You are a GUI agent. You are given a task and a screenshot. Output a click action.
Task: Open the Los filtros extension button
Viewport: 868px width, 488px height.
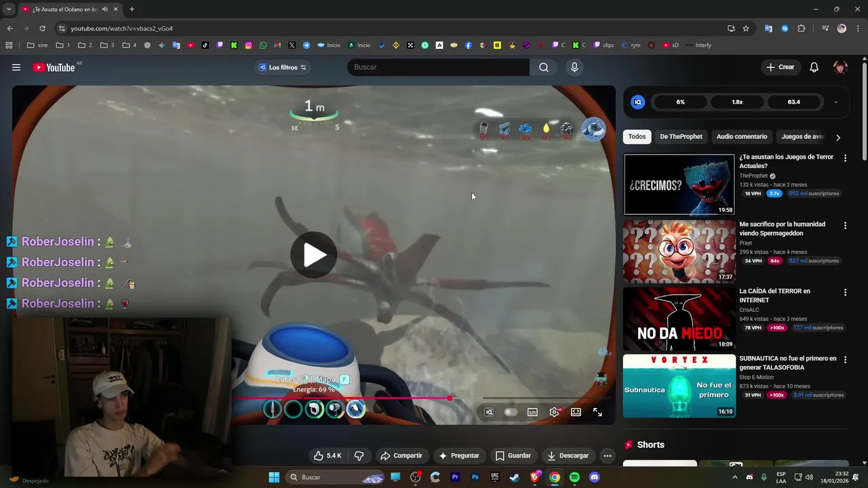pyautogui.click(x=282, y=67)
